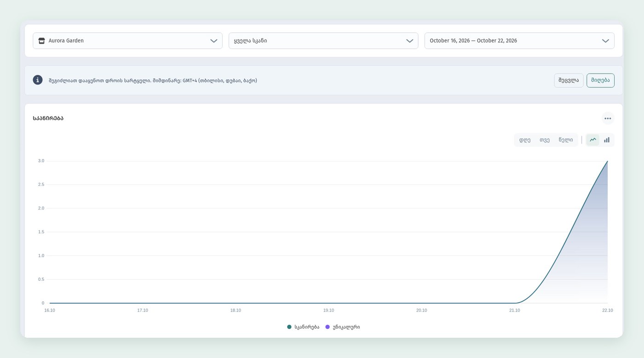
Task: Click the timezone notice text GMT+4
Action: click(x=190, y=81)
